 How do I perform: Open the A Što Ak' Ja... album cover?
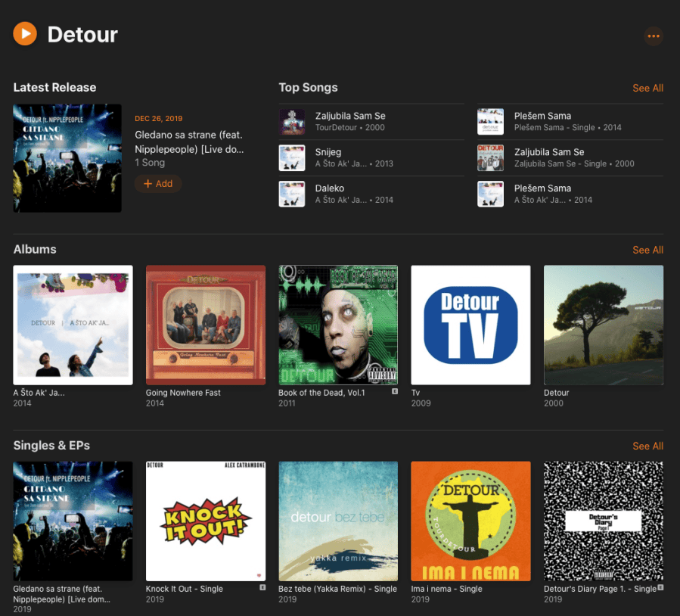(73, 325)
